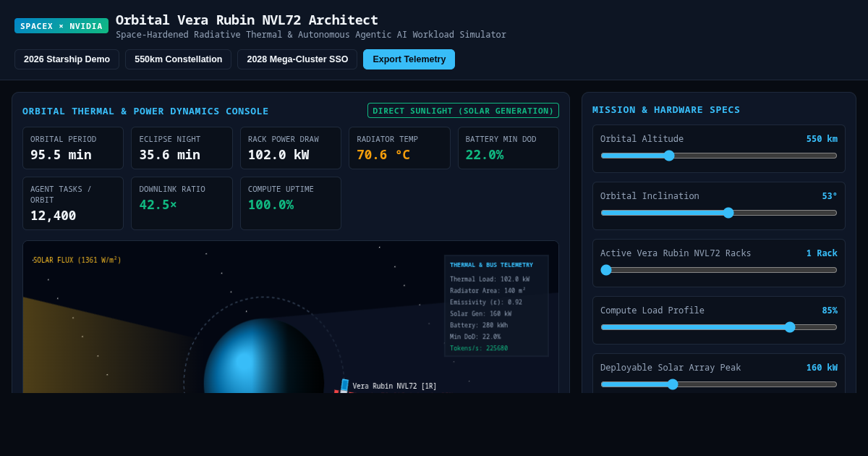The height and width of the screenshot is (456, 868).
Task: Click the Orbital Thermal & Power Dynamics Console heading
Action: click(145, 111)
